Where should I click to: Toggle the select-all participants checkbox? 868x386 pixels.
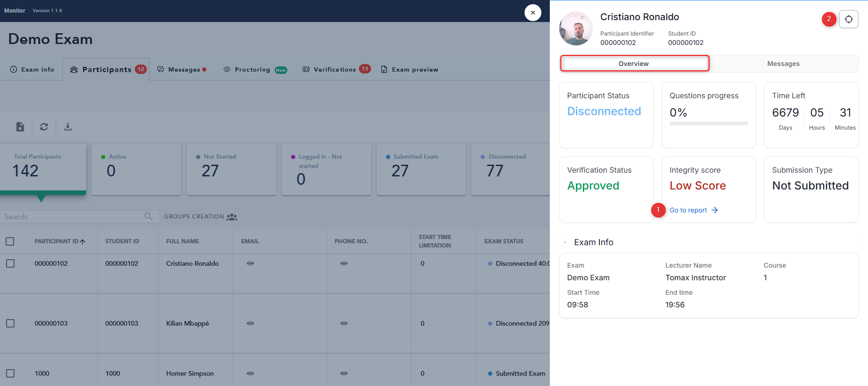click(x=10, y=241)
